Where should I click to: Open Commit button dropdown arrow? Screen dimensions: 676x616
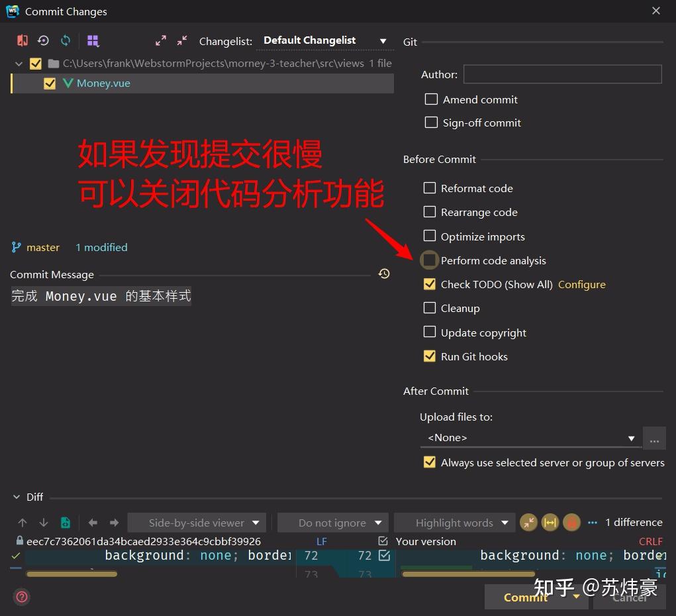point(577,597)
